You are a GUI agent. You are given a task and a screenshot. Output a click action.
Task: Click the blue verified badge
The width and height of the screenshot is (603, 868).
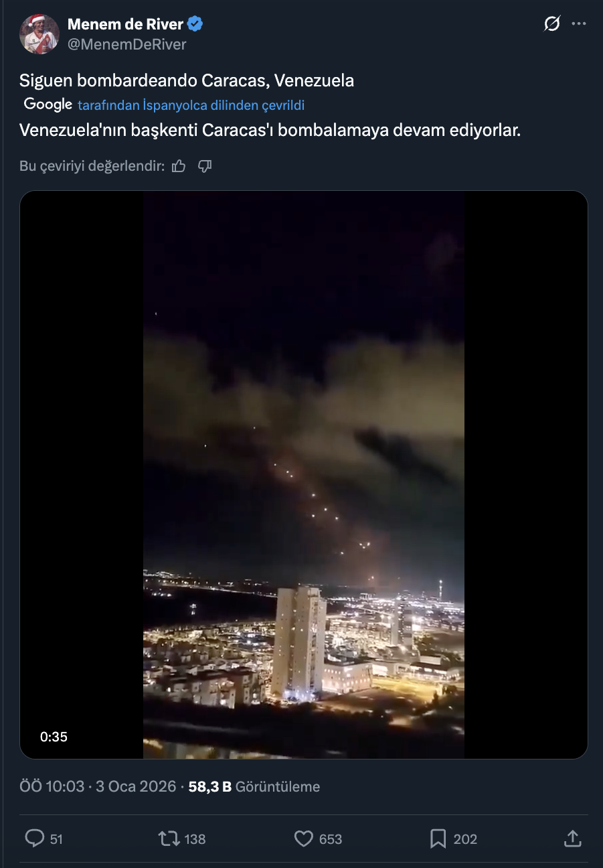[x=195, y=25]
